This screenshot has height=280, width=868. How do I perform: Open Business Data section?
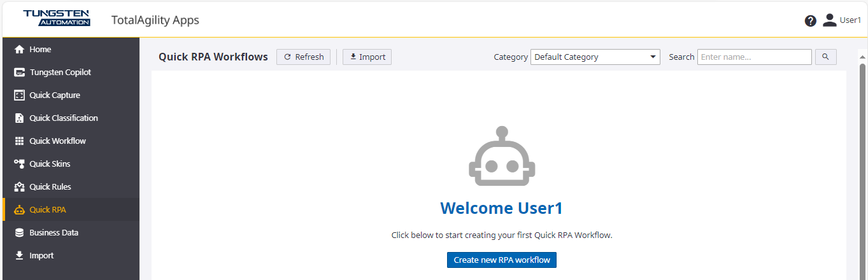click(71, 233)
